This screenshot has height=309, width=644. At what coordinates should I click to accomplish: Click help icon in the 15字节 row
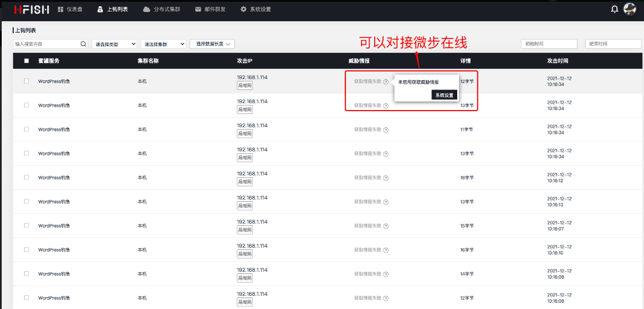point(386,226)
